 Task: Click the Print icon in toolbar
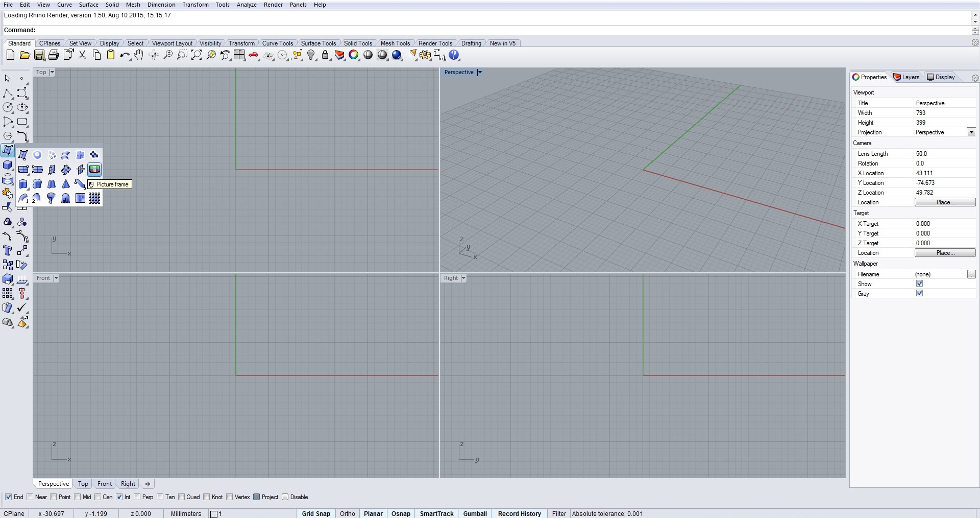(x=54, y=55)
